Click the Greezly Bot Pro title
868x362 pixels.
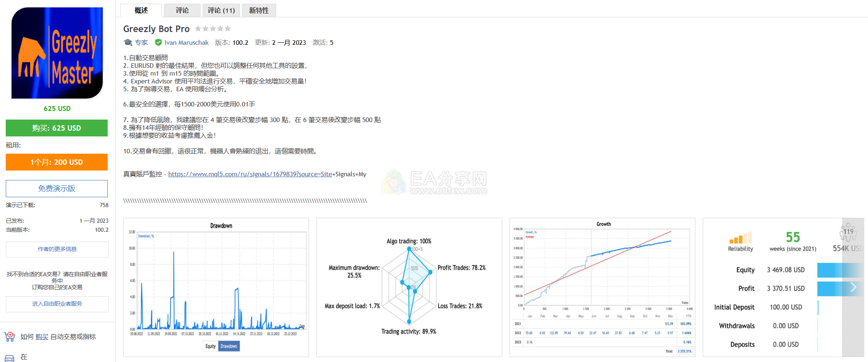tap(156, 29)
